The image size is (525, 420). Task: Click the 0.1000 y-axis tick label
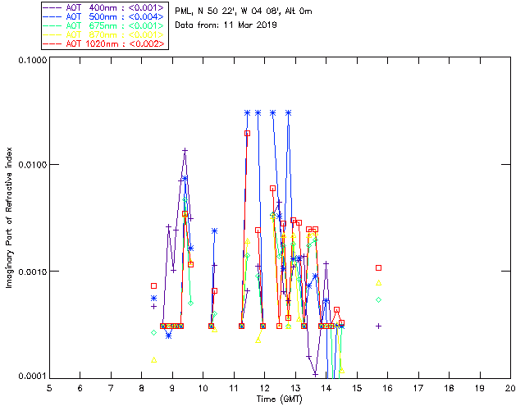tap(32, 60)
